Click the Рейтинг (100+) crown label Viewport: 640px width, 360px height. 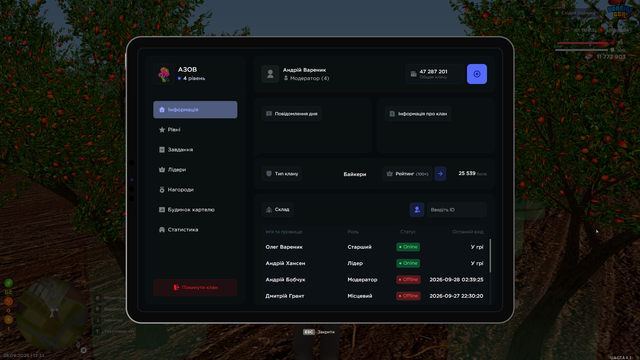[x=407, y=174]
